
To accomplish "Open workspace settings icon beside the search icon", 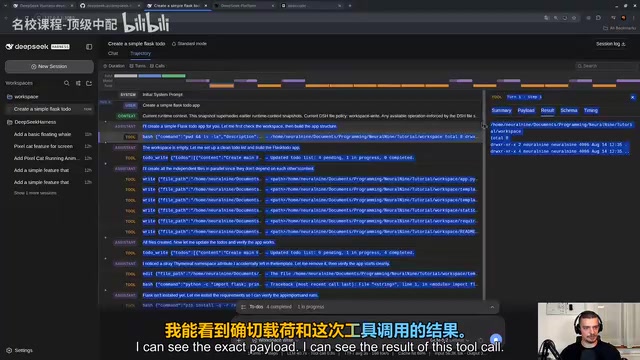I will [x=78, y=83].
